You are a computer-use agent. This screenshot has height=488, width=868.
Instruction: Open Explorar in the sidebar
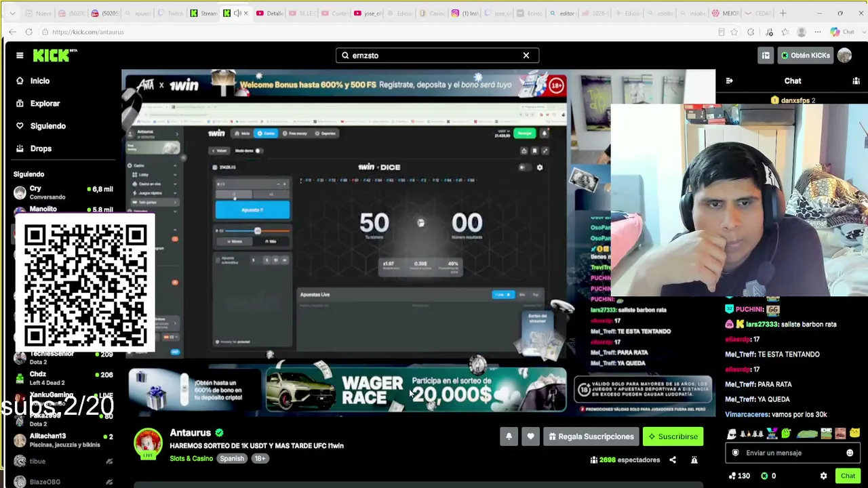point(45,103)
